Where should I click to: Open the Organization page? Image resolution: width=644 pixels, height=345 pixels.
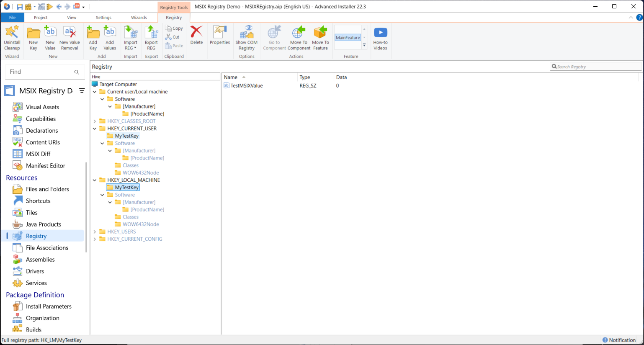click(x=42, y=318)
